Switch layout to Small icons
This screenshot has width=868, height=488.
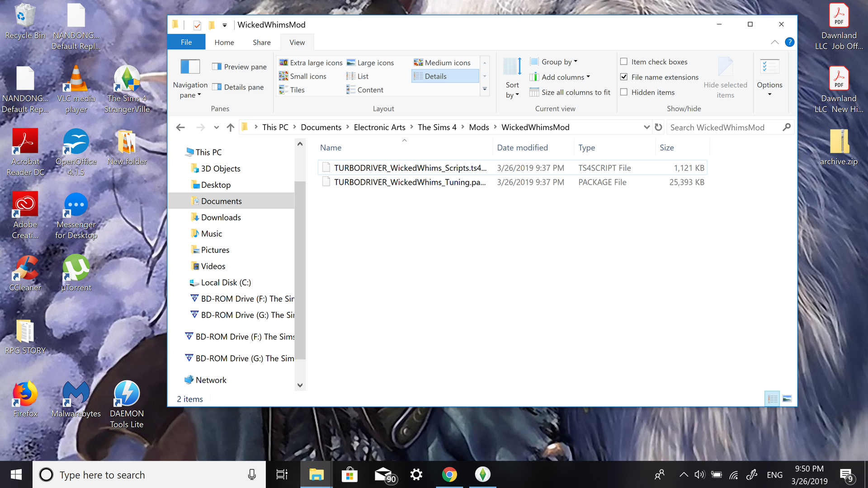tap(303, 76)
